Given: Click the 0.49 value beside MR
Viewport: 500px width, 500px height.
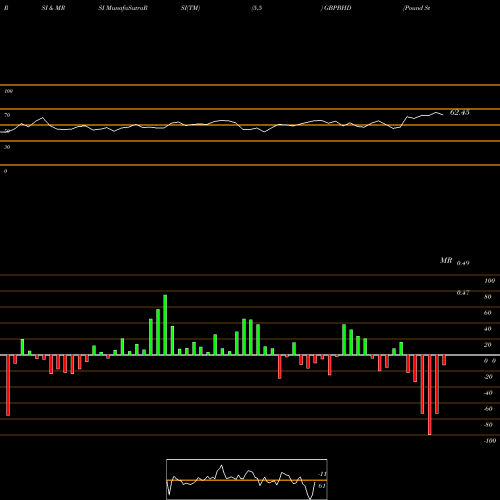Looking at the screenshot, I should point(463,263).
